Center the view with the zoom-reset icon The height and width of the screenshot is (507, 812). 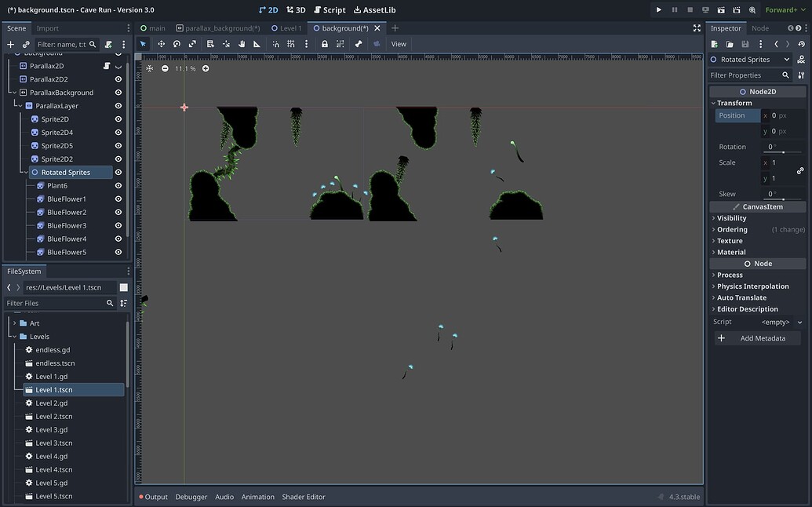(150, 68)
